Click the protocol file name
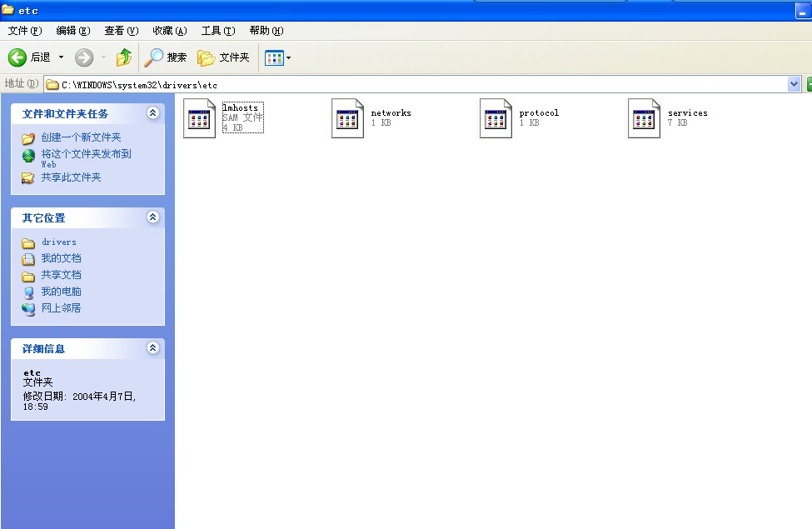 pyautogui.click(x=539, y=112)
